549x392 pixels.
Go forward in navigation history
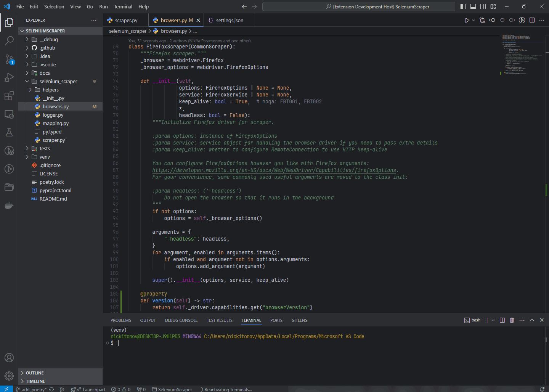coord(254,6)
